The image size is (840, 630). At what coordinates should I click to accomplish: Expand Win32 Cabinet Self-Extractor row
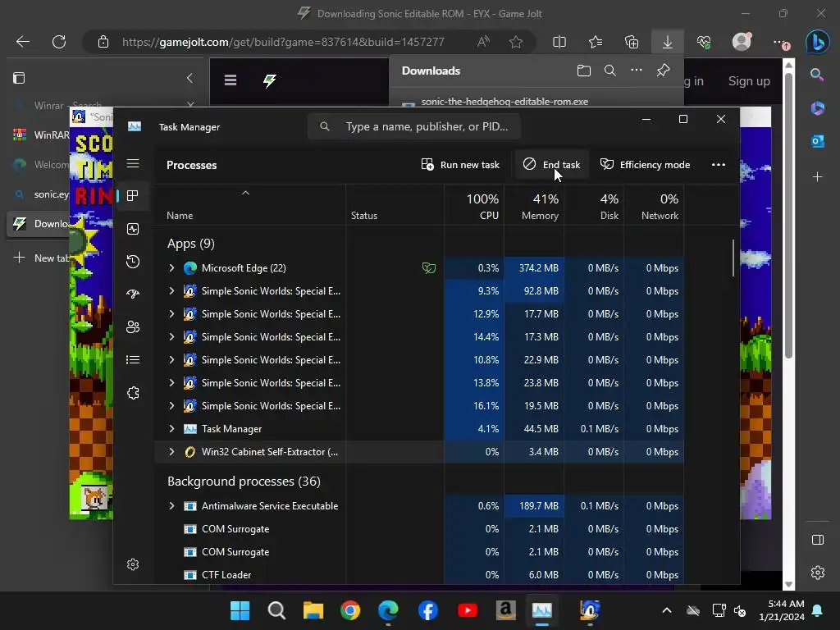tap(171, 452)
